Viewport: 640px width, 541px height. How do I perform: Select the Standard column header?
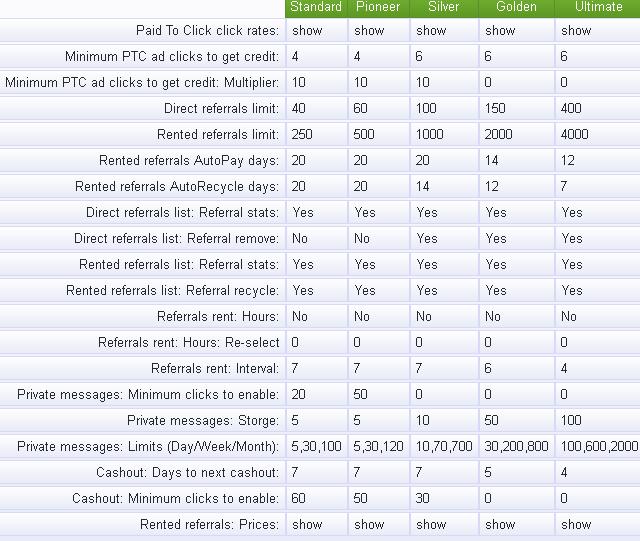coord(316,7)
